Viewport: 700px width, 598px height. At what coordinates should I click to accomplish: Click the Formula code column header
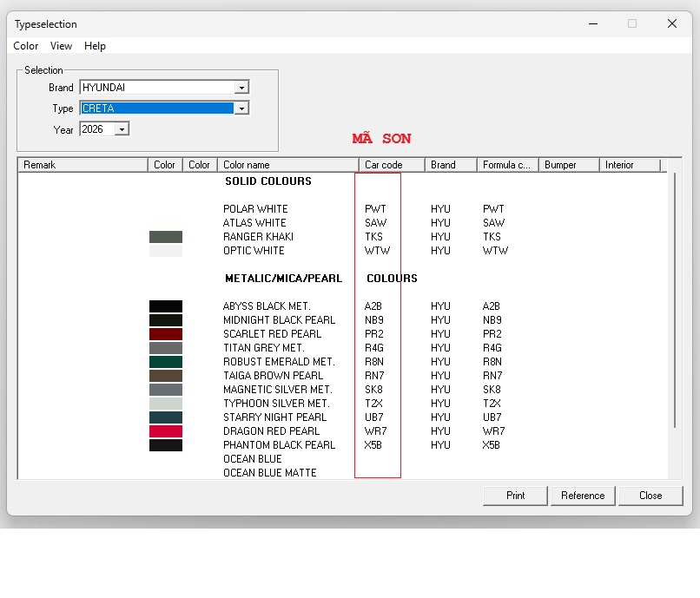pos(506,165)
